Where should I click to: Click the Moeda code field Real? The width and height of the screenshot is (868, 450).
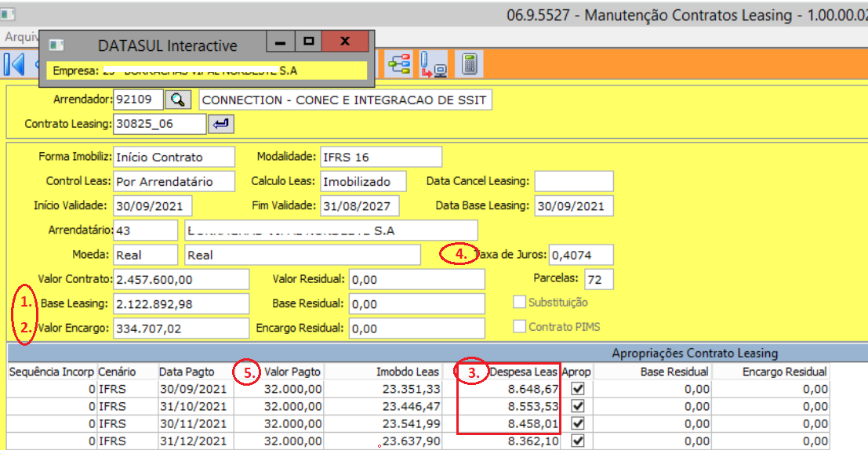(x=146, y=255)
